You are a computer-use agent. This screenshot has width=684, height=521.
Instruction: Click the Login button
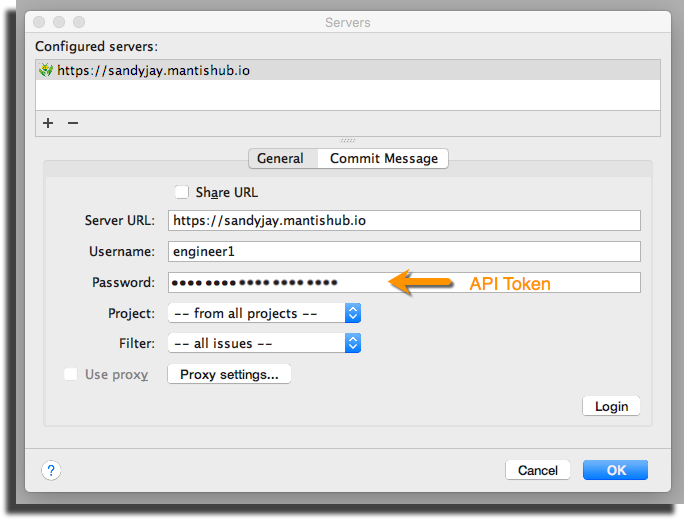point(611,406)
